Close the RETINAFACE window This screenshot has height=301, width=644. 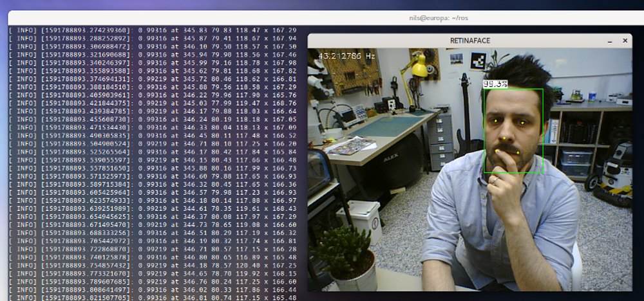(x=625, y=41)
